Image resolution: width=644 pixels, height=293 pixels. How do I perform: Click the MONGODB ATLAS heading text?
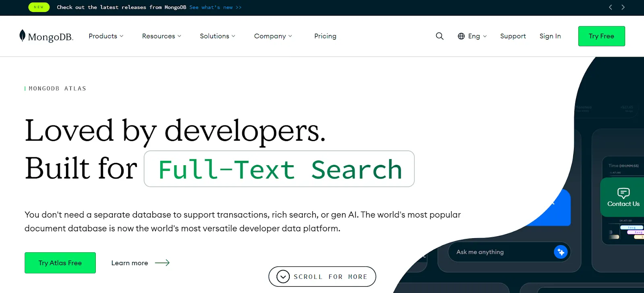57,89
